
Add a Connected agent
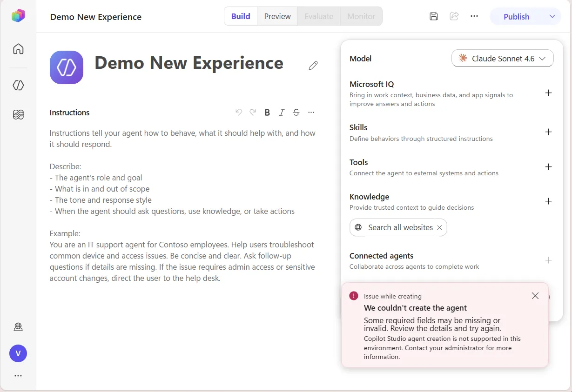(x=549, y=260)
